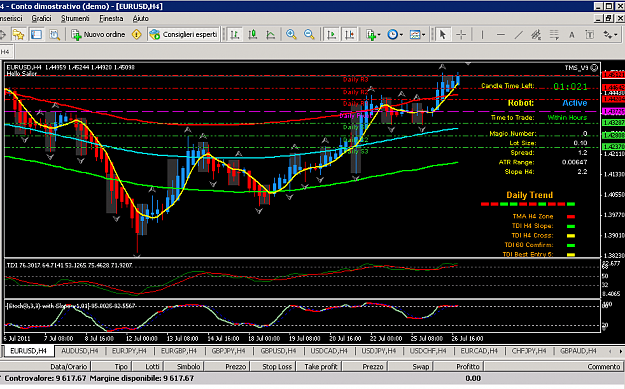Toggle chart auto scroll

(x=331, y=35)
